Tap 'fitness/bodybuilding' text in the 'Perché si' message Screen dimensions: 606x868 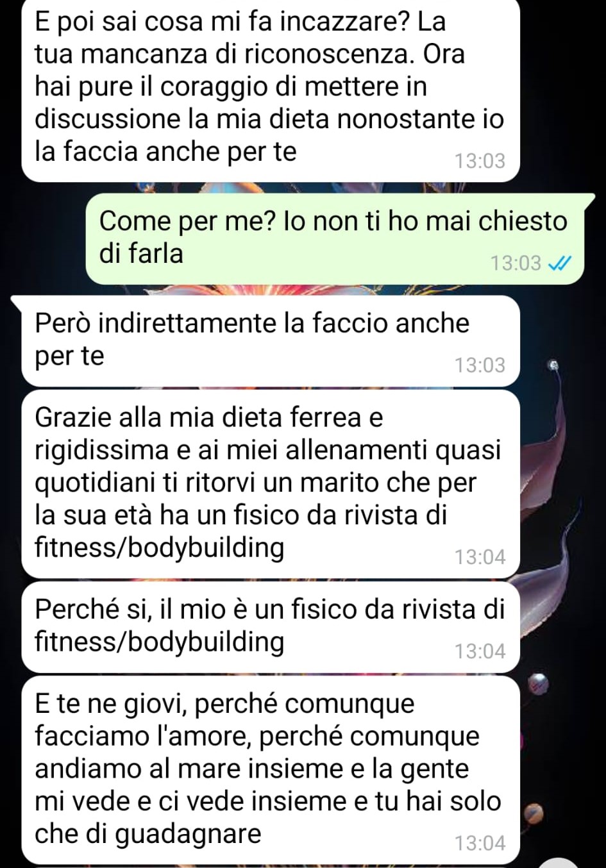[x=159, y=642]
